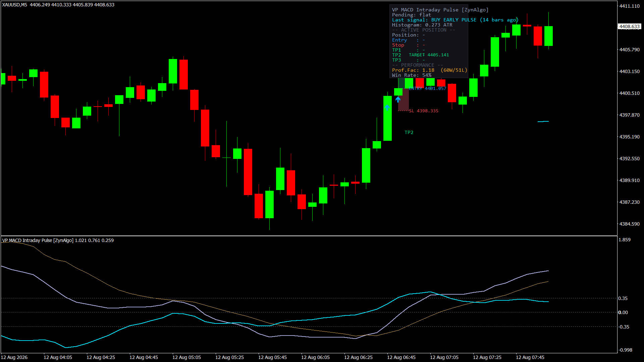Viewport: 644px width, 362px height.
Task: Select the teal up arrow on the tall green candle
Action: click(x=387, y=107)
